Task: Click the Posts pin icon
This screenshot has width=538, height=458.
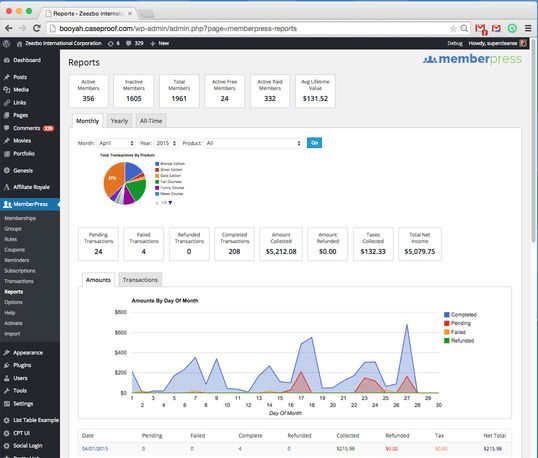Action: 7,77
